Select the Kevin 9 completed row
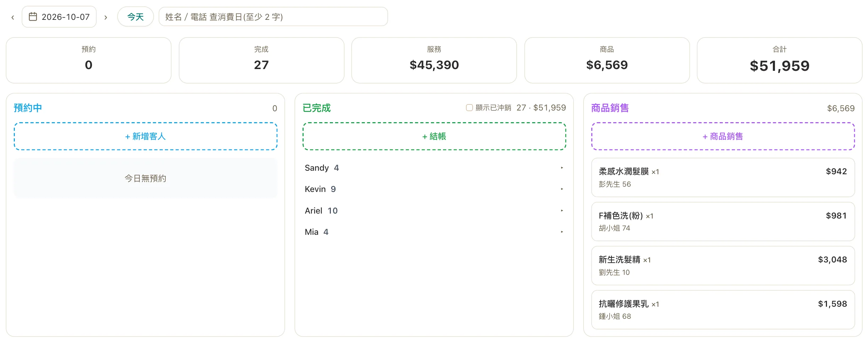Viewport: 868px width, 340px height. click(x=434, y=189)
